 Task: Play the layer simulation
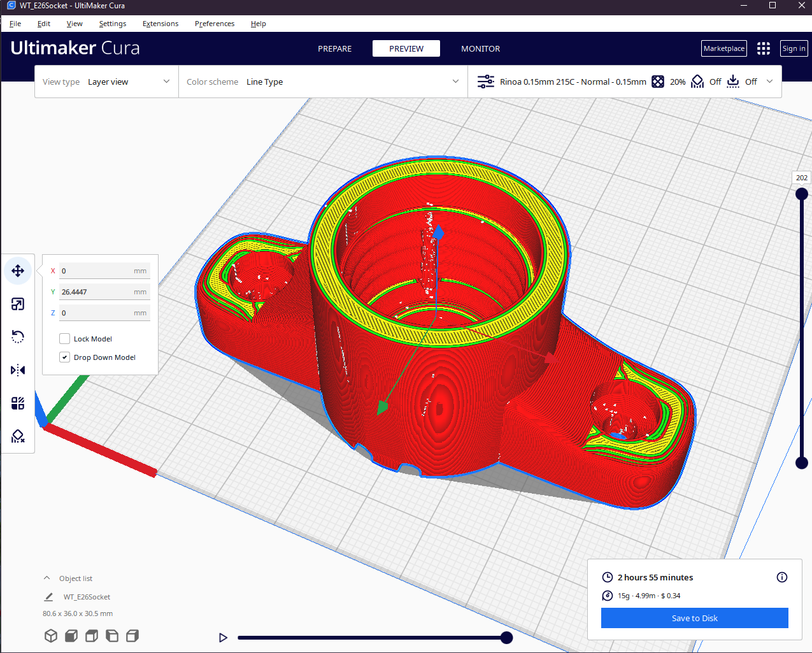[x=223, y=638]
